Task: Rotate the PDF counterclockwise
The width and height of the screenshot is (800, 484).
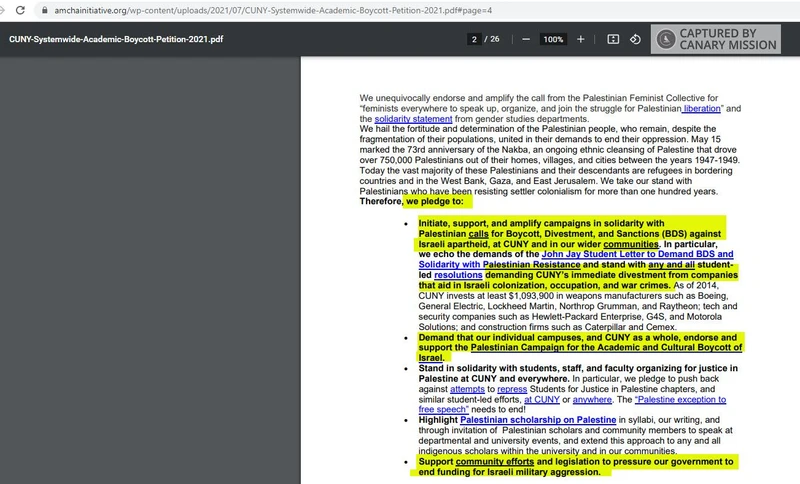Action: [635, 39]
